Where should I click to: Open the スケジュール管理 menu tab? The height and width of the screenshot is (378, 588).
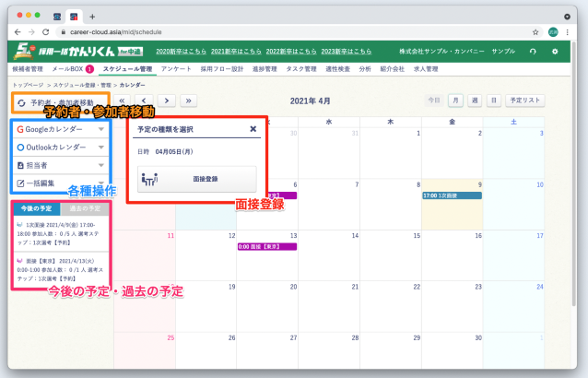coord(127,68)
